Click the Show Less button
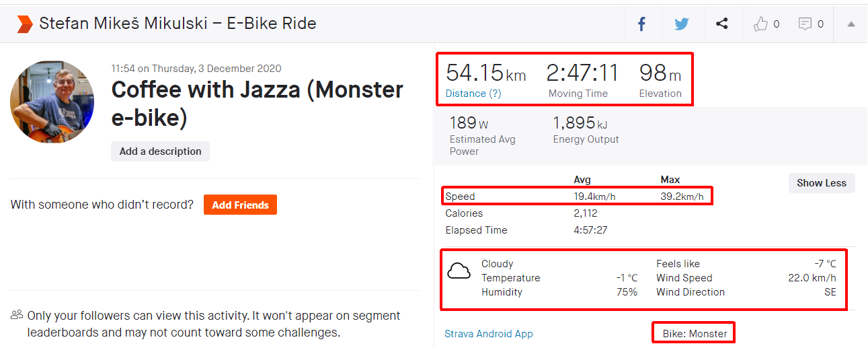868x348 pixels. [x=822, y=183]
